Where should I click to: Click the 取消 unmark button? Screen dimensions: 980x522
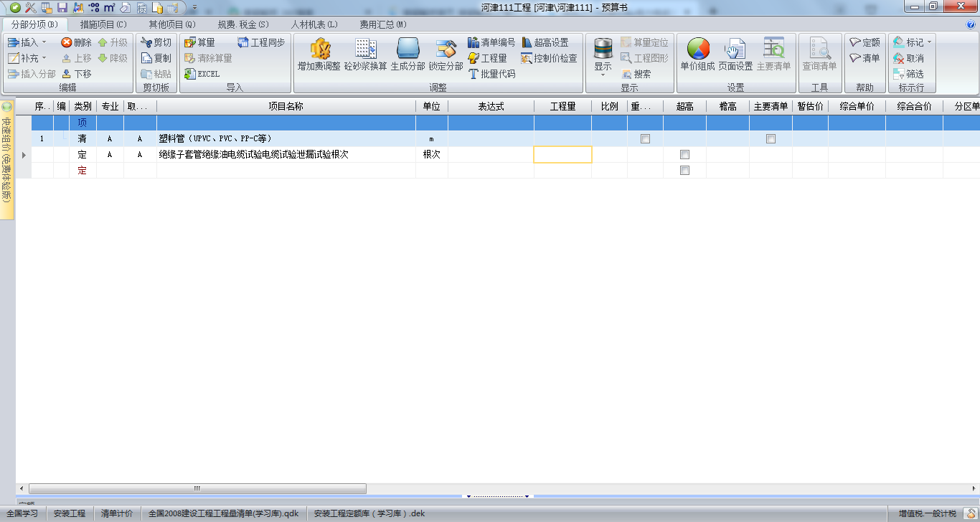(908, 58)
